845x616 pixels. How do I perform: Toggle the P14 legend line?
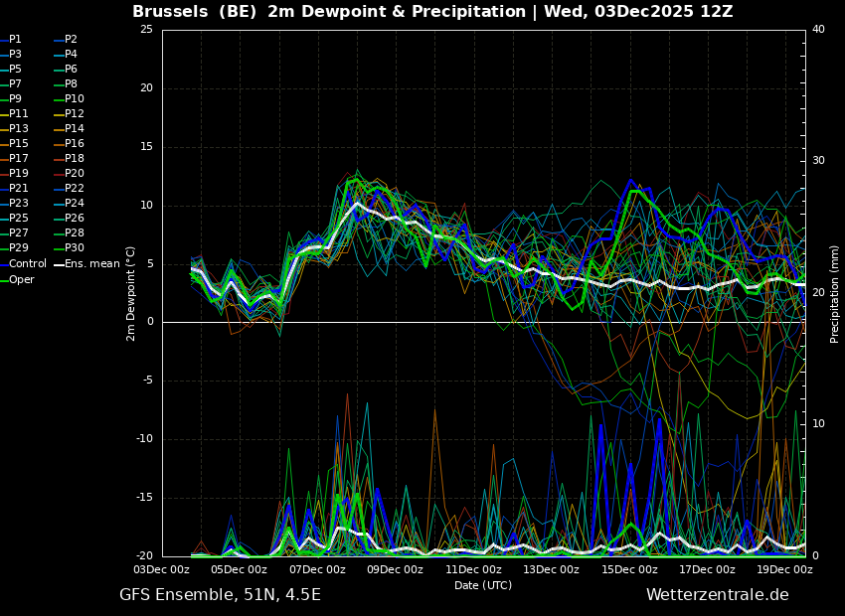(74, 129)
